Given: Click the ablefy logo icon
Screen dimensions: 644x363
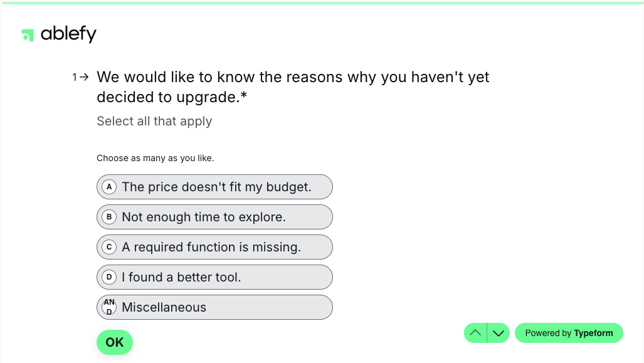Looking at the screenshot, I should coord(28,35).
